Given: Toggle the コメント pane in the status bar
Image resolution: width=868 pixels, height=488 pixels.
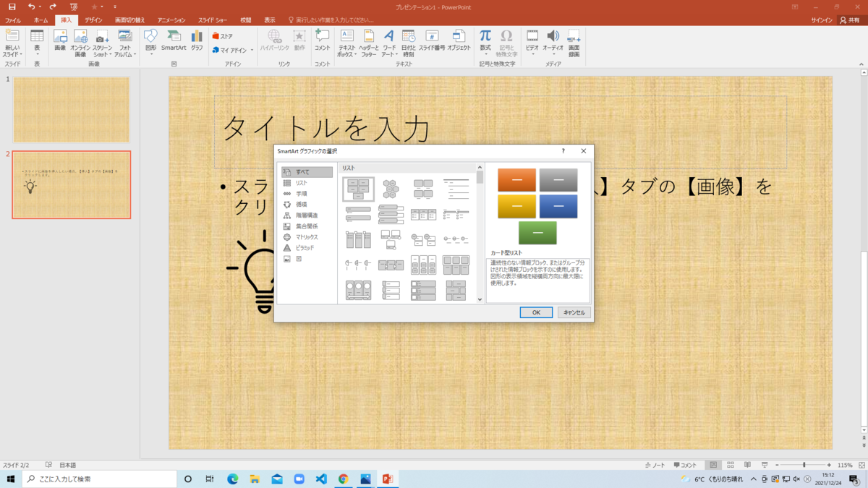Looking at the screenshot, I should point(684,465).
